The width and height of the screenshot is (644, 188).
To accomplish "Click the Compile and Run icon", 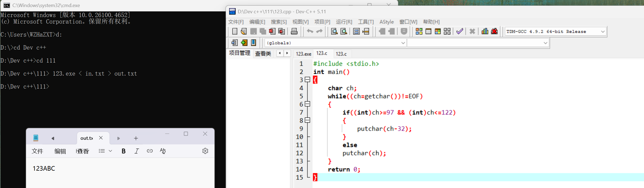I will click(x=438, y=31).
